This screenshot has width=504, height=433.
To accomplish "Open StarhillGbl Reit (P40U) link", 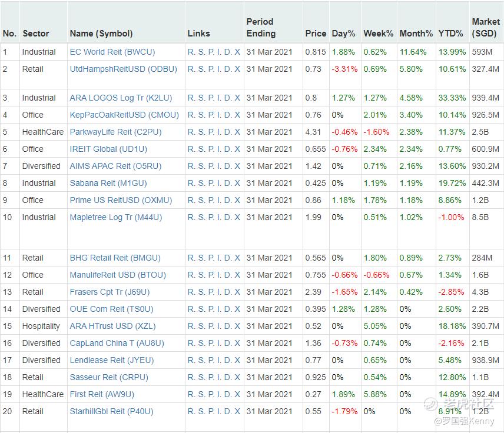I will (111, 411).
